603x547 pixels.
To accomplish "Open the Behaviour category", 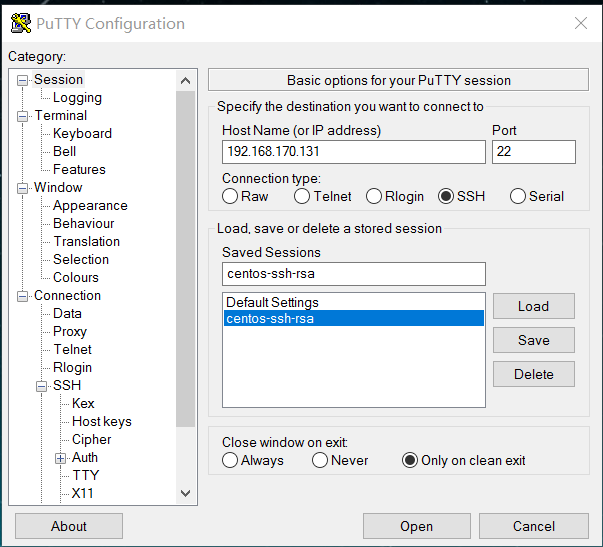I will point(83,223).
